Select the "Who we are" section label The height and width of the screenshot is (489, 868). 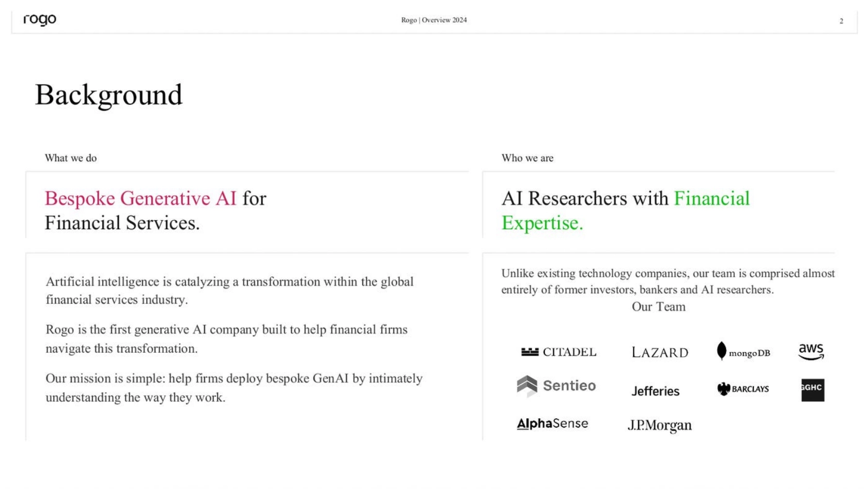[527, 158]
